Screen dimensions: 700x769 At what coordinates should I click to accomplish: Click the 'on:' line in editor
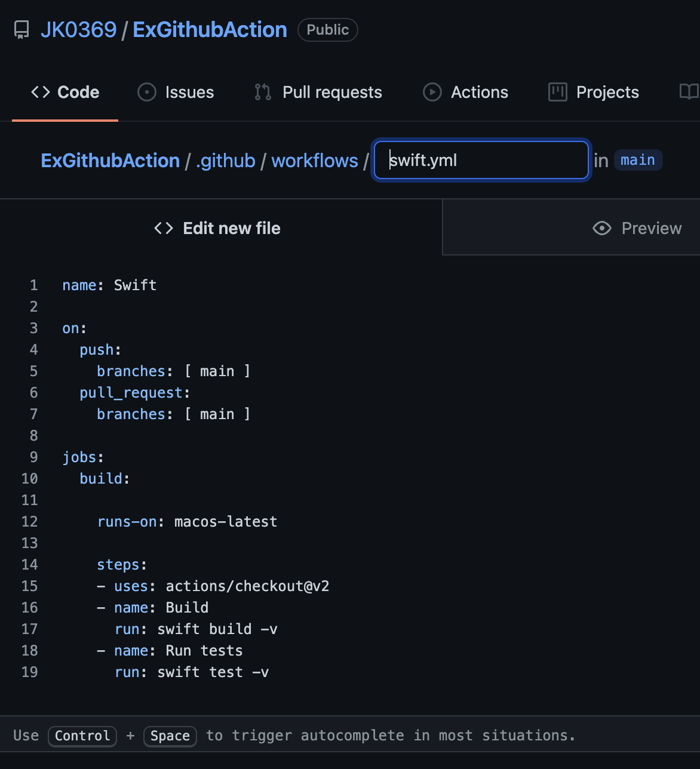[x=75, y=328]
